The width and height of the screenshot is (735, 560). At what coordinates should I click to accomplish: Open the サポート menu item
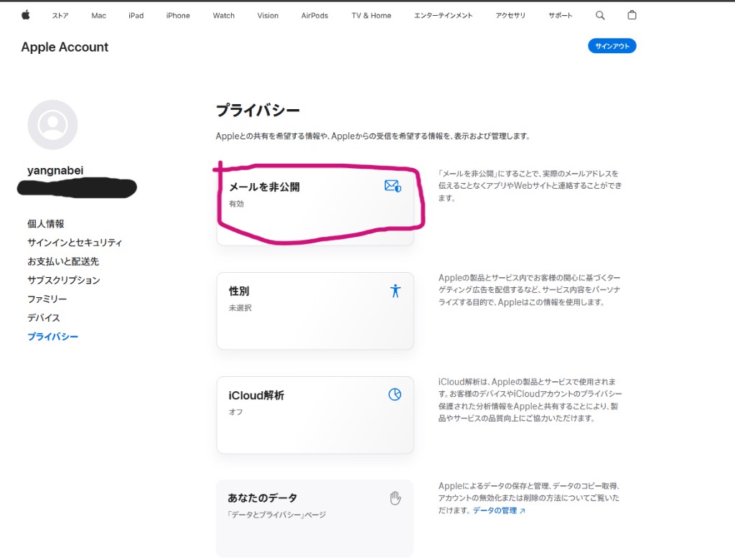[560, 16]
